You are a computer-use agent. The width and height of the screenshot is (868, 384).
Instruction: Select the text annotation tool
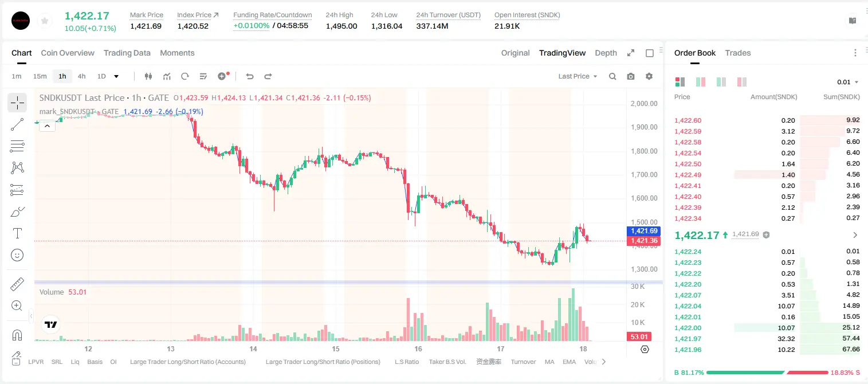click(17, 233)
